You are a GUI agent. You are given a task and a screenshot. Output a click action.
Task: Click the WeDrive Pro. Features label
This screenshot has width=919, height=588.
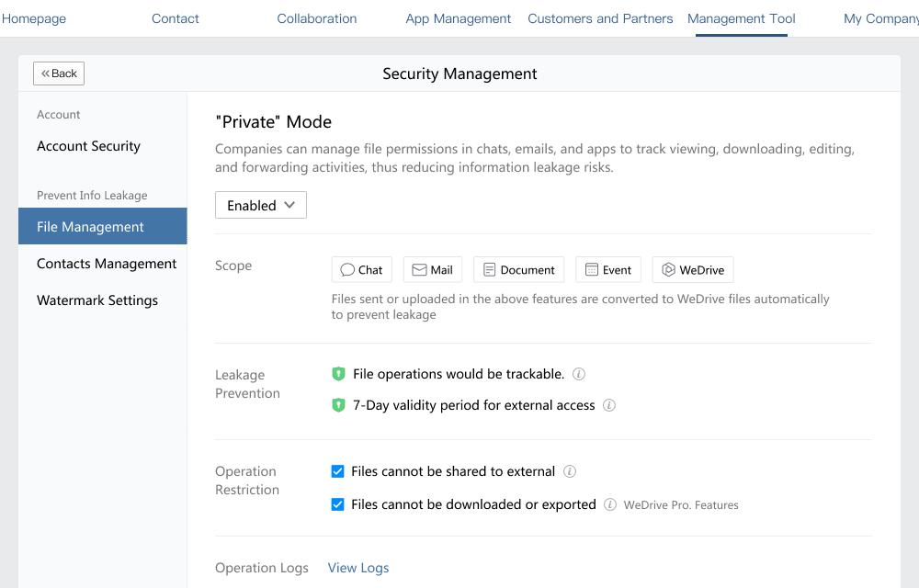coord(681,504)
